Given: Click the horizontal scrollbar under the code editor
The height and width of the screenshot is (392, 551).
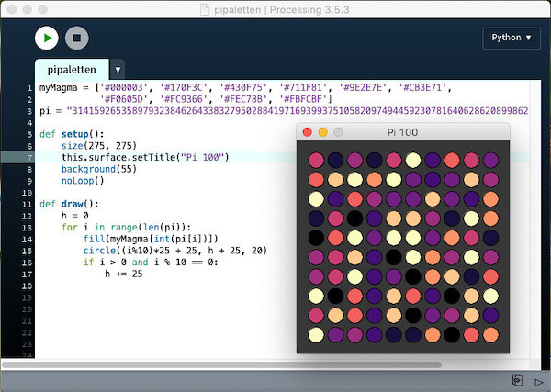Looking at the screenshot, I should coord(221,364).
